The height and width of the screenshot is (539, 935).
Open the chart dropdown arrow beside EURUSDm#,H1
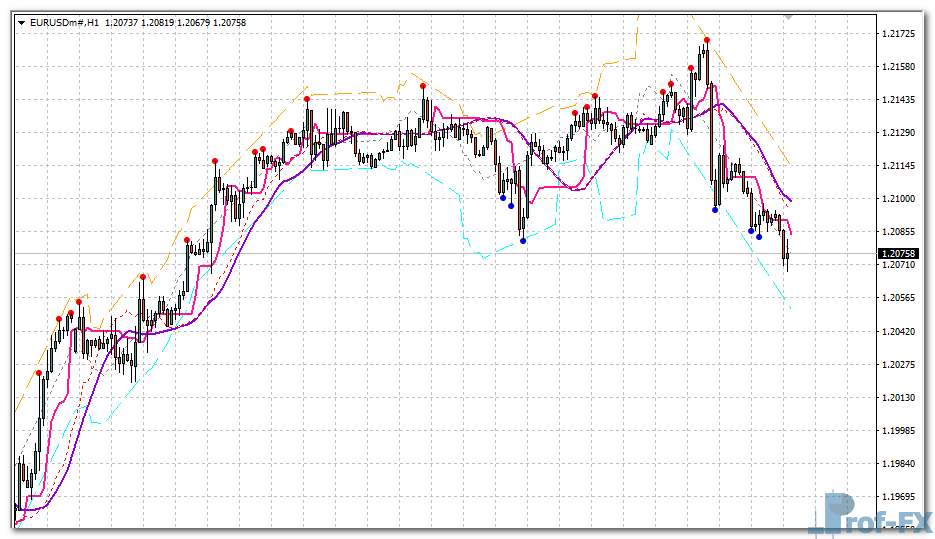click(x=21, y=22)
